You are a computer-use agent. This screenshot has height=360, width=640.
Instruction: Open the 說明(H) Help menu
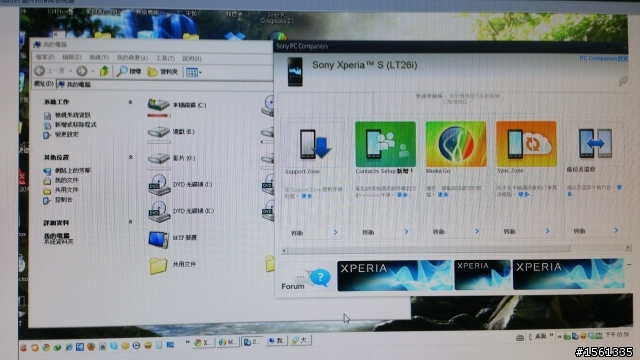192,58
